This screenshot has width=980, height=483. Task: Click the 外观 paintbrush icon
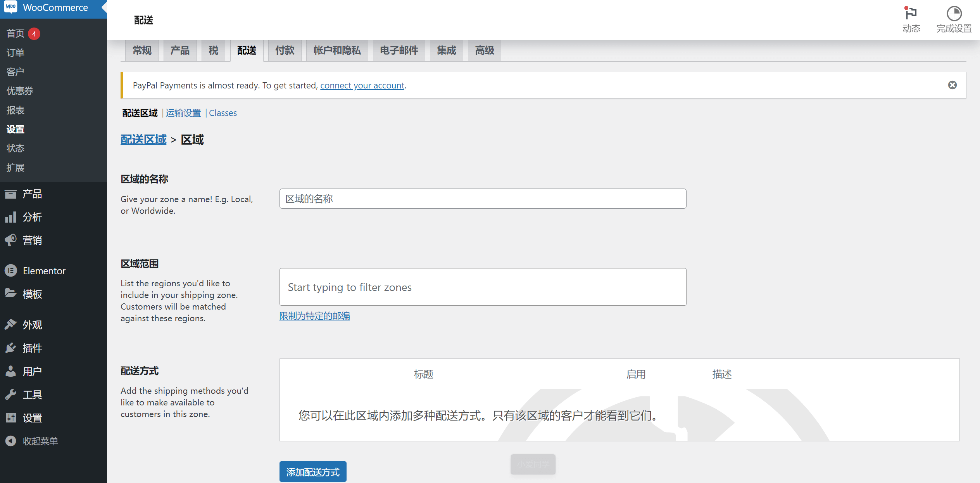click(x=11, y=324)
